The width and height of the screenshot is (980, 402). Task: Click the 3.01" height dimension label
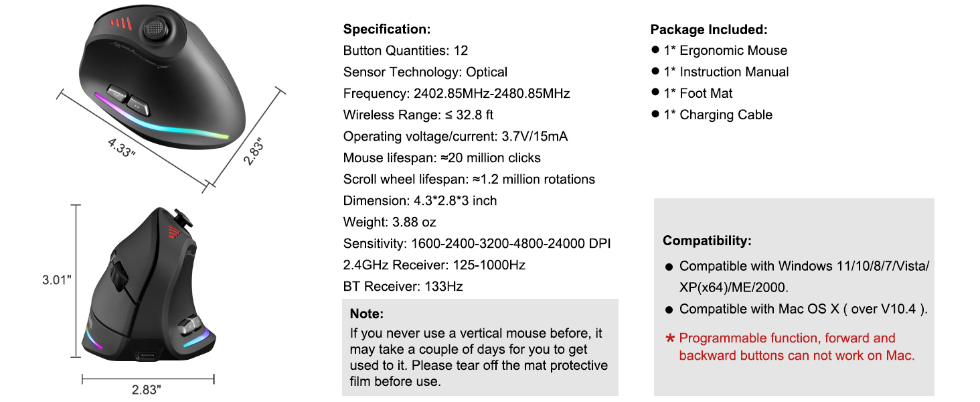56,280
